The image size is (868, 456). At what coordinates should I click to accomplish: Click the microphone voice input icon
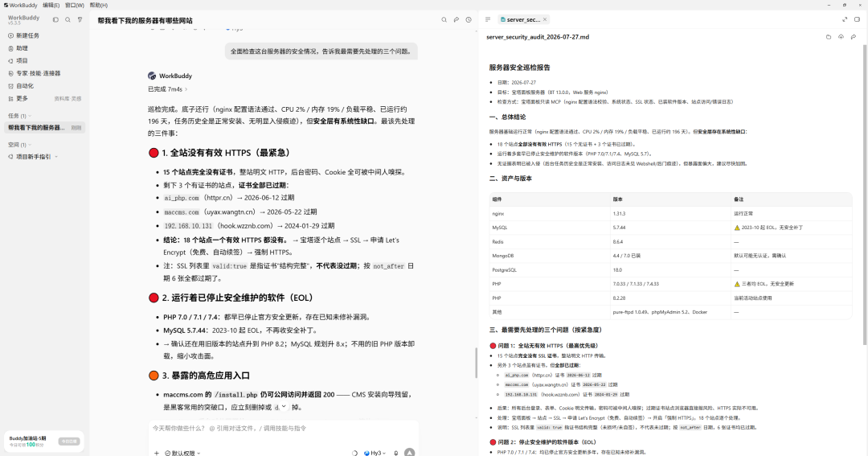pos(395,453)
